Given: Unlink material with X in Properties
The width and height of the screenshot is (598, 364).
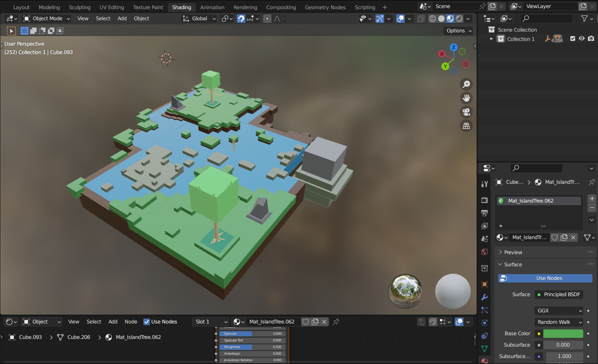Looking at the screenshot, I should tap(573, 237).
